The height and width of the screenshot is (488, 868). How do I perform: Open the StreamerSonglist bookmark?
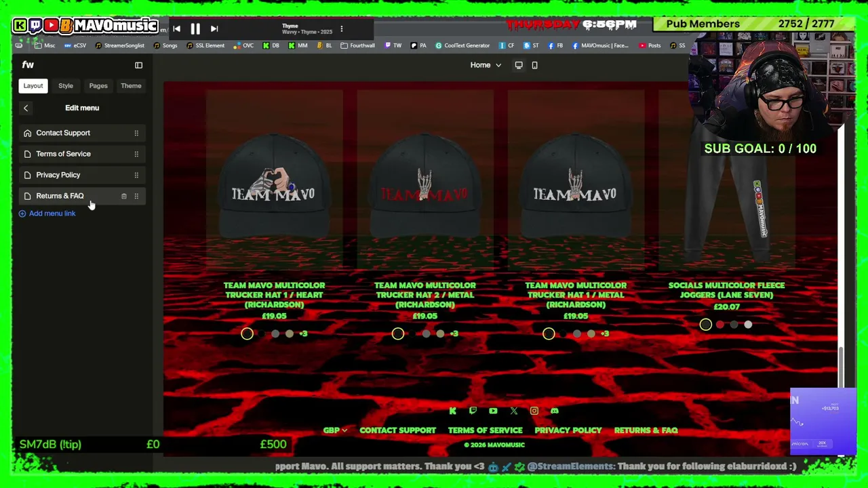(x=120, y=45)
